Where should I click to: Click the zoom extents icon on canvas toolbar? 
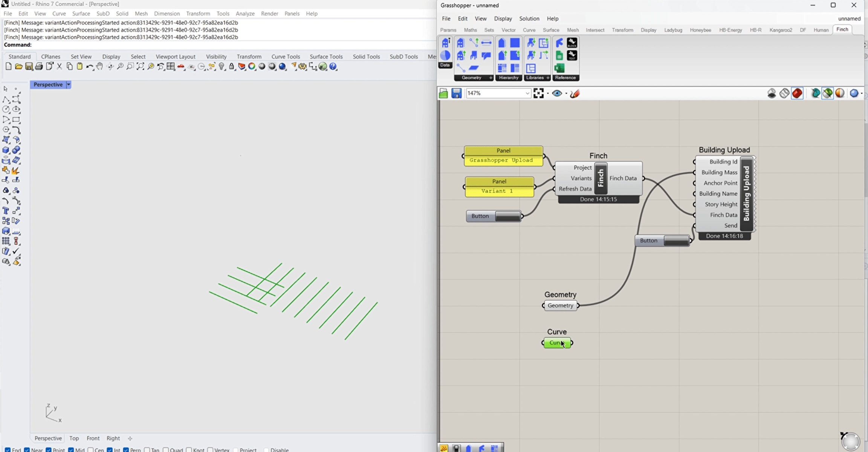pyautogui.click(x=538, y=93)
